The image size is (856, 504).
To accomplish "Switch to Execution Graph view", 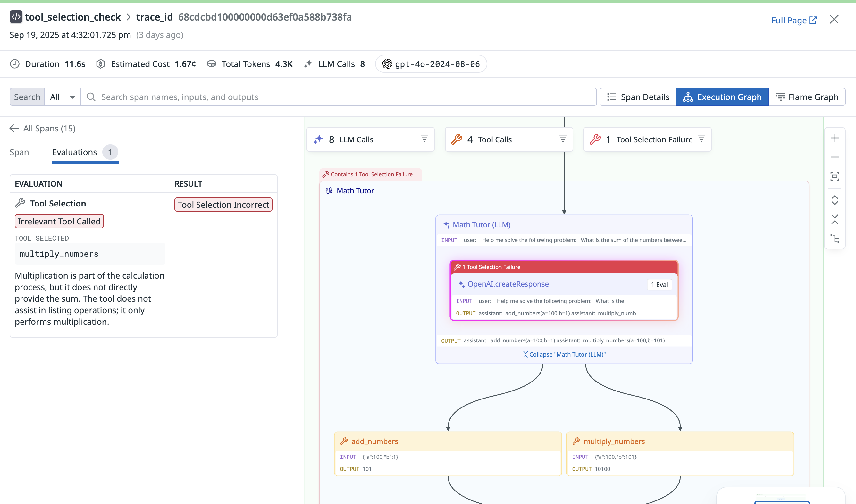I will pos(722,97).
